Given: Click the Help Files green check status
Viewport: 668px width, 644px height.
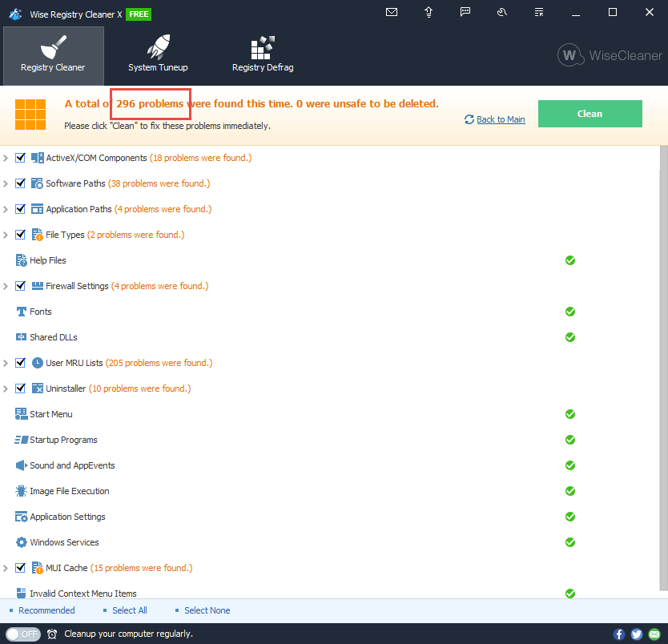Looking at the screenshot, I should 570,260.
